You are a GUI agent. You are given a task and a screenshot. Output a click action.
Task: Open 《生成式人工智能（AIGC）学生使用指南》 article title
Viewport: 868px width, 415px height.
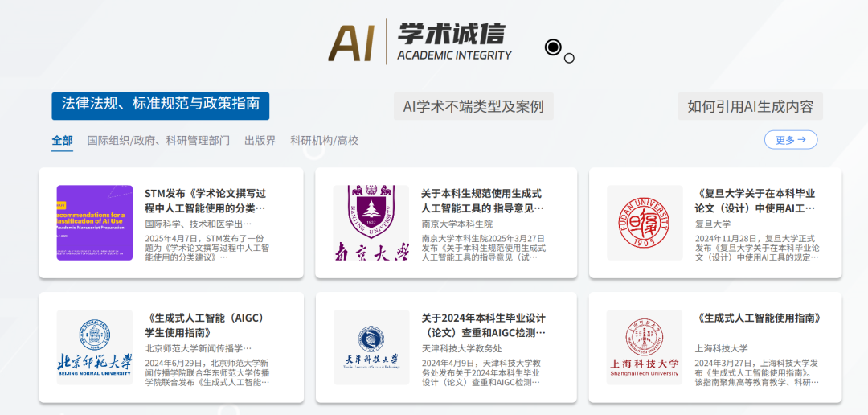click(207, 325)
